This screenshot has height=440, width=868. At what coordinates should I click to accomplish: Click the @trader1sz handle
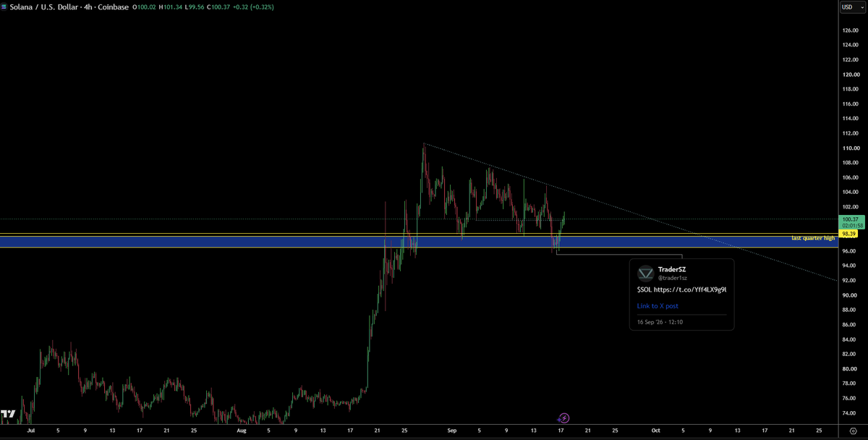click(x=671, y=278)
